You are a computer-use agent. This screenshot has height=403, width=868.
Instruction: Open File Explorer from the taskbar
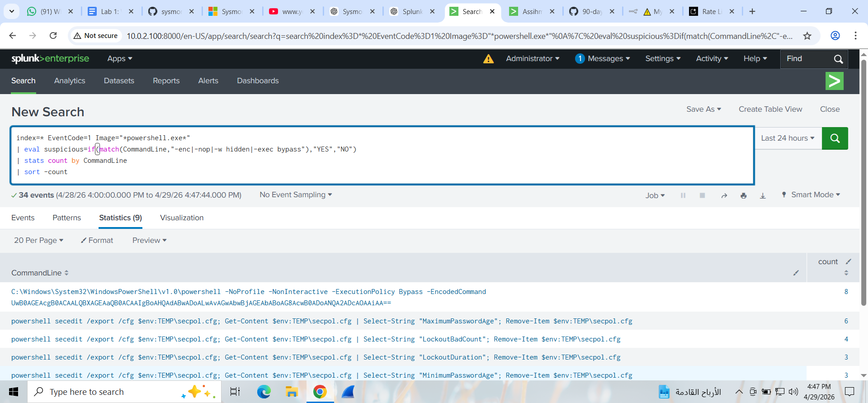tap(292, 392)
